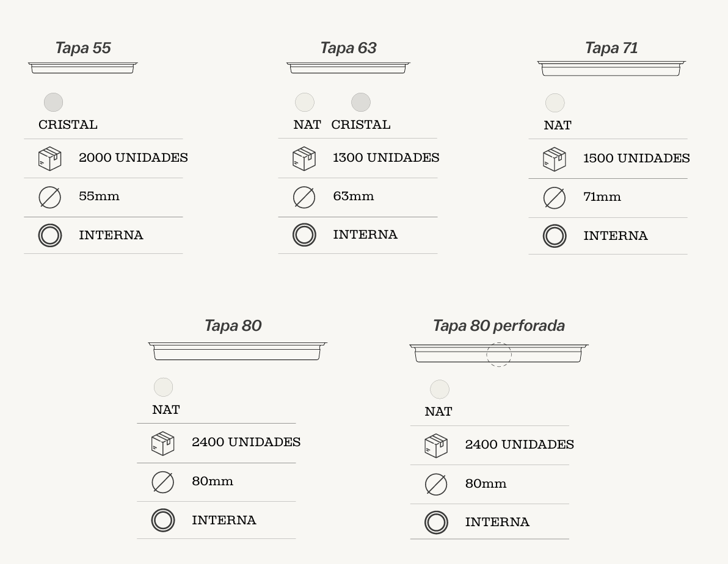Open the Tapa 55 title

point(83,48)
